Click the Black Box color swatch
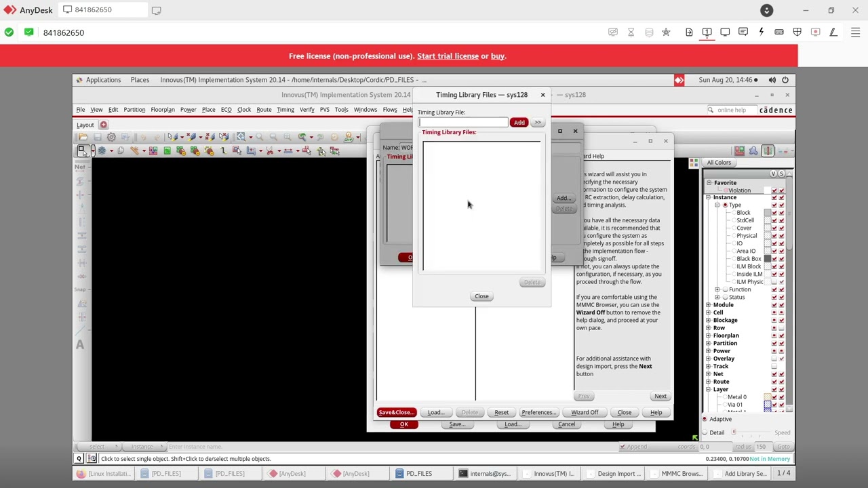The width and height of the screenshot is (868, 488). pyautogui.click(x=768, y=259)
